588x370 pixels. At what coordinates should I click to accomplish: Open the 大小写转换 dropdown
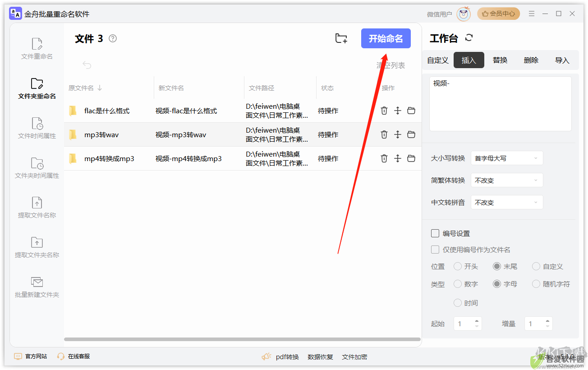pyautogui.click(x=507, y=158)
